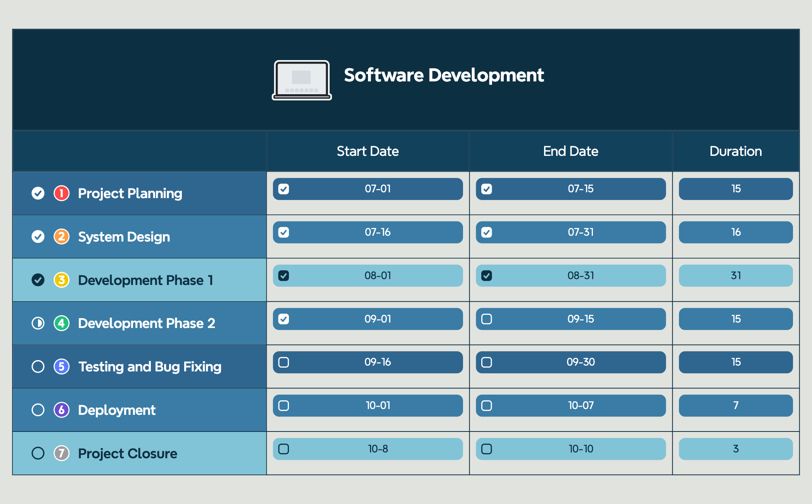812x504 pixels.
Task: Click the Start Date column header
Action: point(368,151)
